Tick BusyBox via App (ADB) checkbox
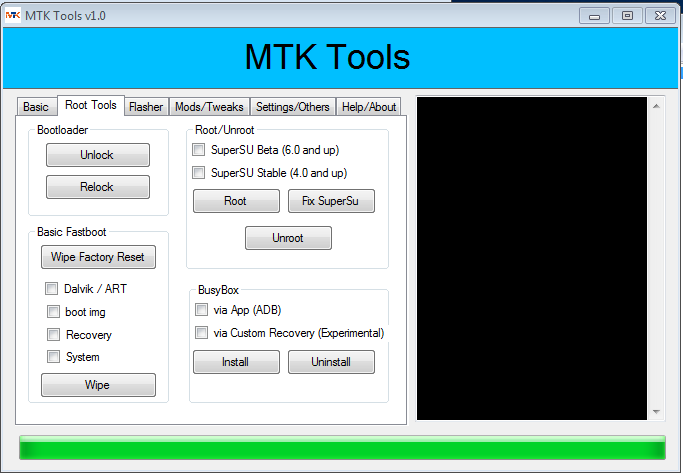 pyautogui.click(x=201, y=310)
